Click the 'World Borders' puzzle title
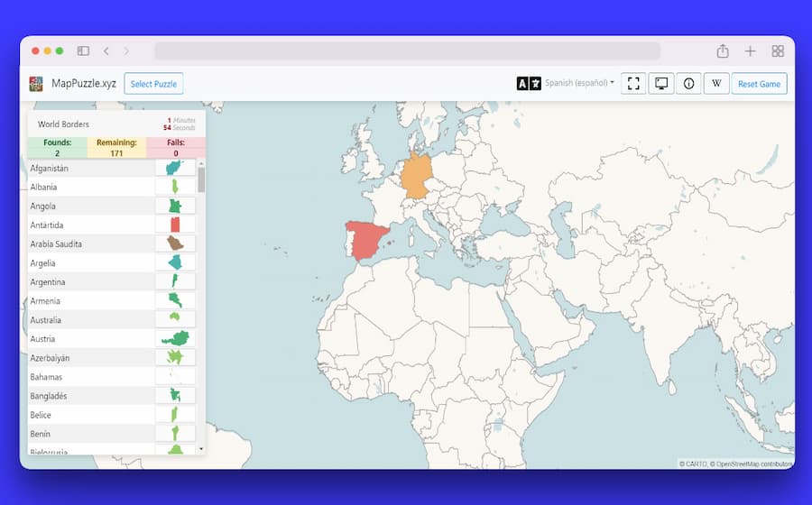812x505 pixels. [63, 124]
